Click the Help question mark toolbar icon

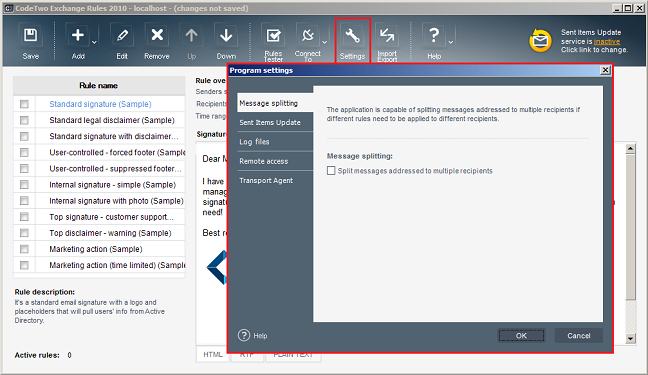[x=434, y=36]
